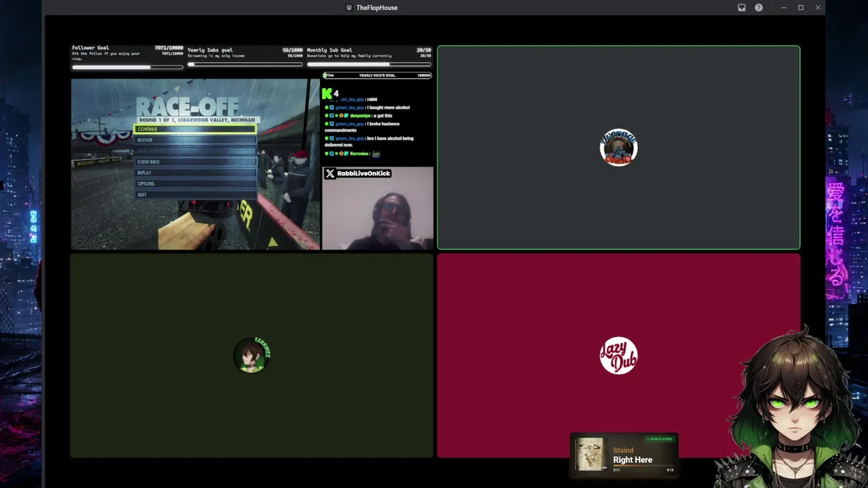The width and height of the screenshot is (868, 488).
Task: Click the "TheFlopHouse" window title
Action: [377, 7]
